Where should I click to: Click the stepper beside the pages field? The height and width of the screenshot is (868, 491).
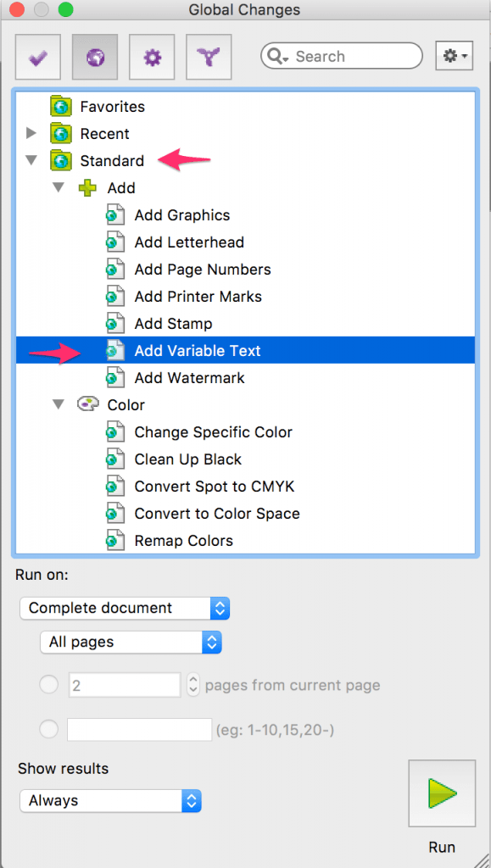tap(193, 684)
